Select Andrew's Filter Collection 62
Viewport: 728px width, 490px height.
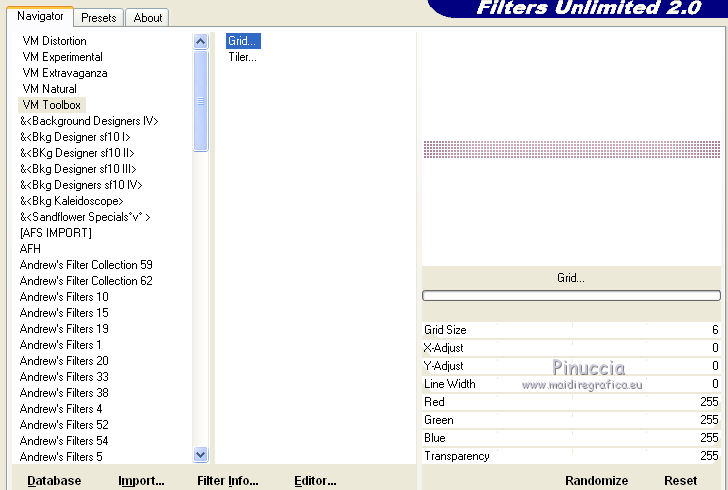coord(86,281)
